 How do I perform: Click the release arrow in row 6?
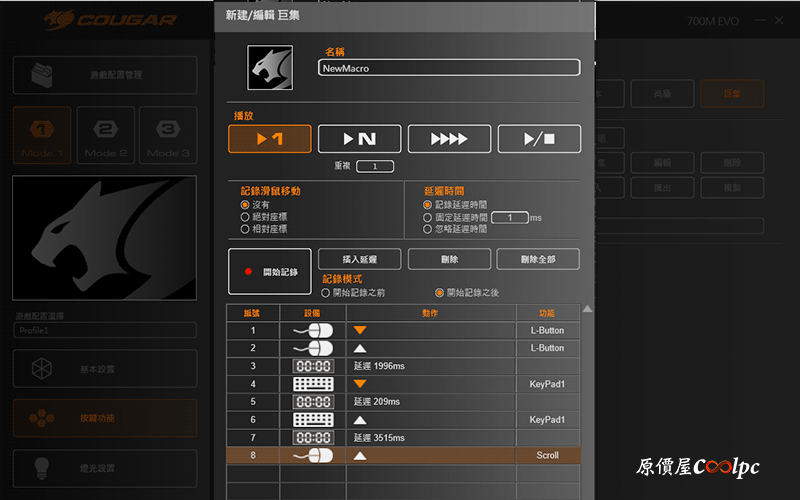click(360, 420)
